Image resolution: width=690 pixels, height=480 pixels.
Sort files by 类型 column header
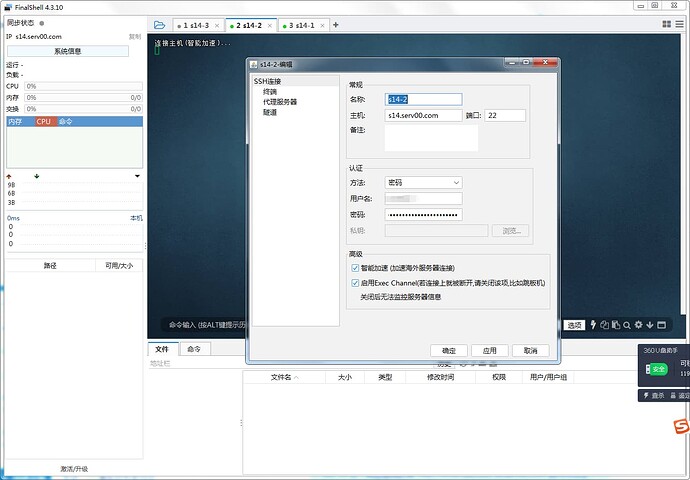385,377
